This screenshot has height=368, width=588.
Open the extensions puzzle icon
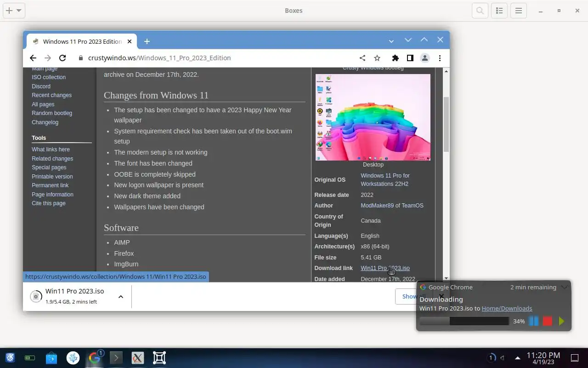pyautogui.click(x=395, y=58)
